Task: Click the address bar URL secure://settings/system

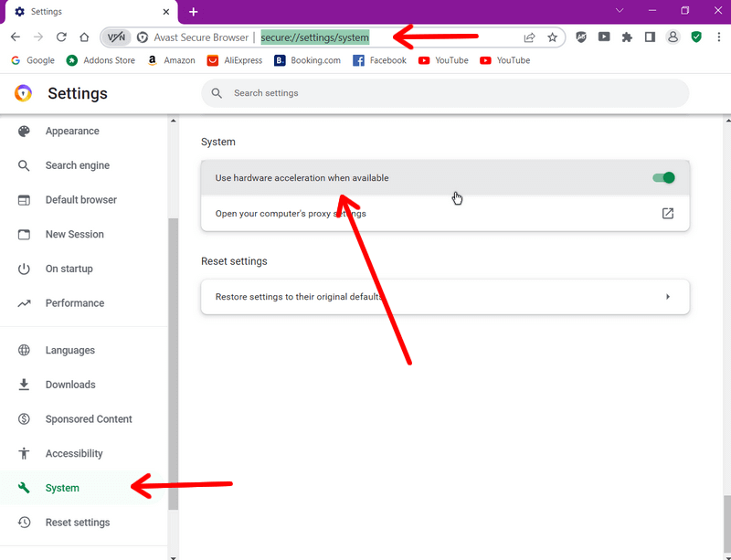Action: click(x=314, y=37)
